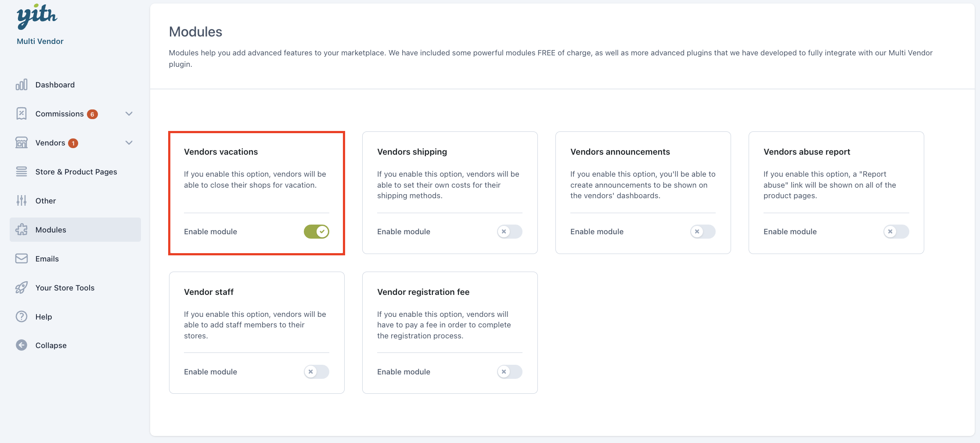The height and width of the screenshot is (443, 980).
Task: Click the Other sliders icon
Action: tap(22, 200)
